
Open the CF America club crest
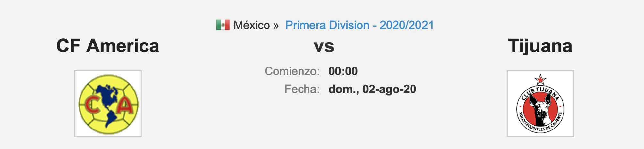coord(108,104)
